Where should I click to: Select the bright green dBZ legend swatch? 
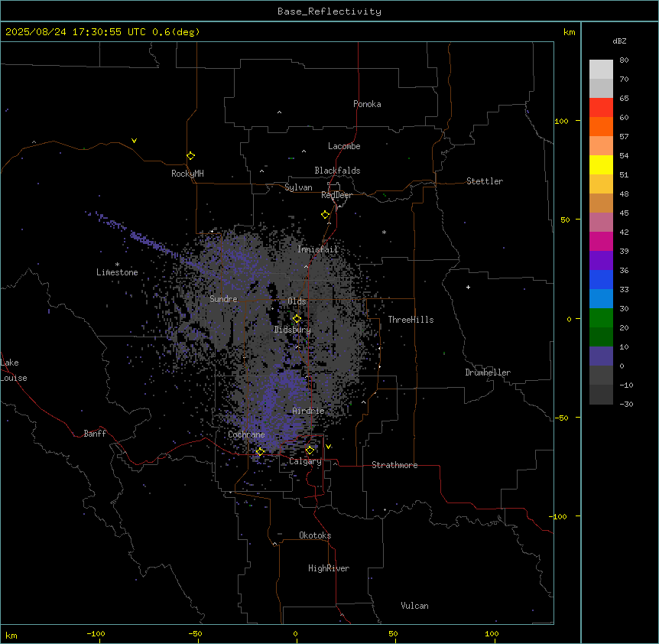click(601, 318)
